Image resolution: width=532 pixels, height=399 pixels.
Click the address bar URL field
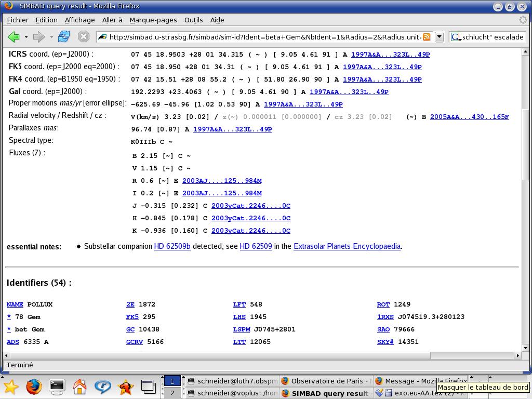point(260,37)
